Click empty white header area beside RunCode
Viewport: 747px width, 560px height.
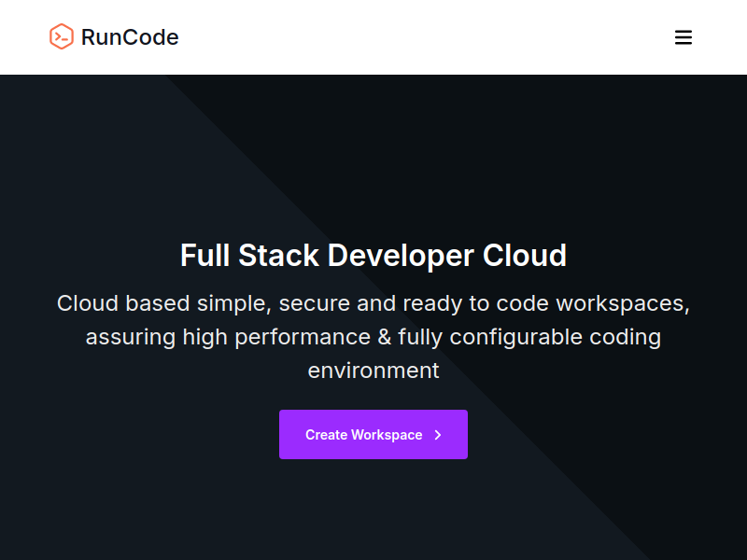point(419,37)
